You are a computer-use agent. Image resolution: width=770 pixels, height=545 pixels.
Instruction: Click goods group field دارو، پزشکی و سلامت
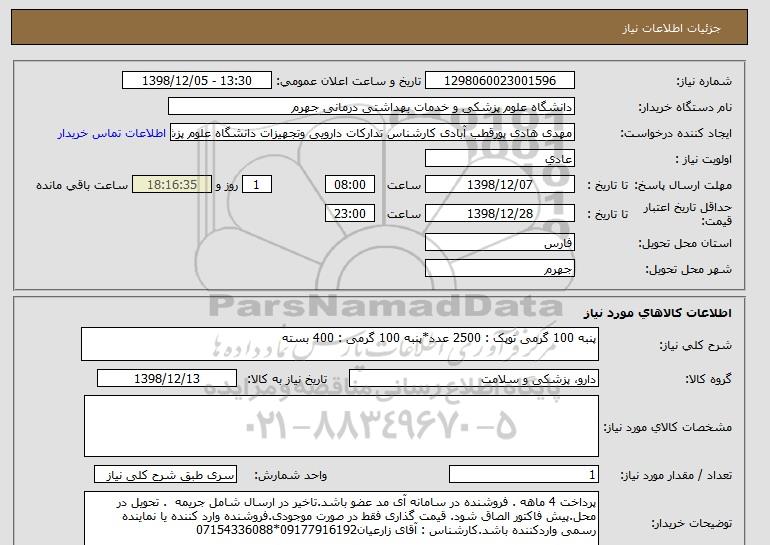coord(474,379)
